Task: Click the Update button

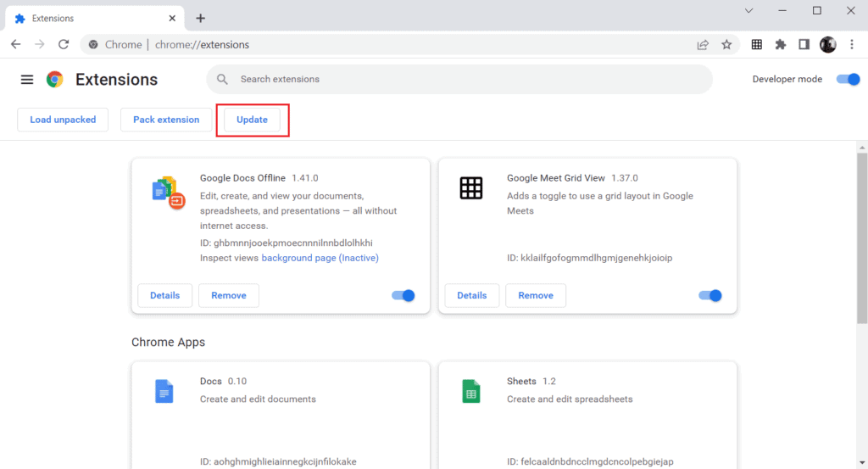Action: click(x=252, y=120)
